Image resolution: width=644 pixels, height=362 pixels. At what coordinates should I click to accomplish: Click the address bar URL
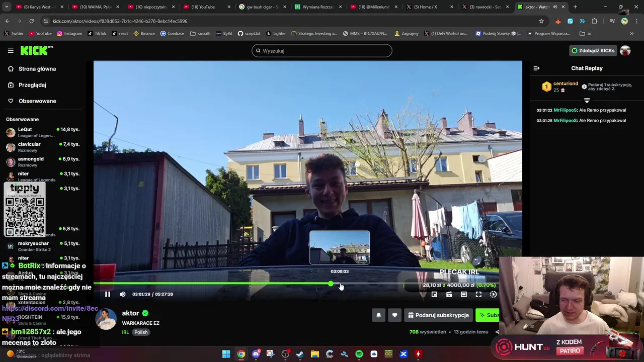point(120,21)
